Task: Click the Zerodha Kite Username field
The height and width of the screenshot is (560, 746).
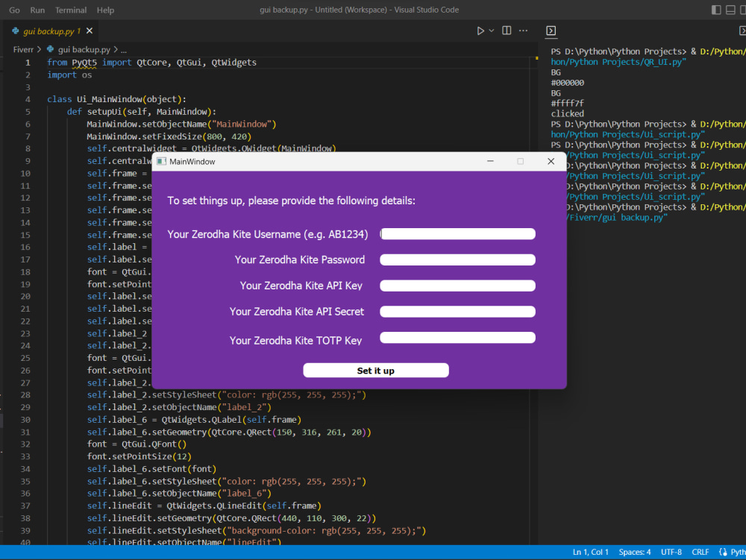Action: pyautogui.click(x=458, y=234)
